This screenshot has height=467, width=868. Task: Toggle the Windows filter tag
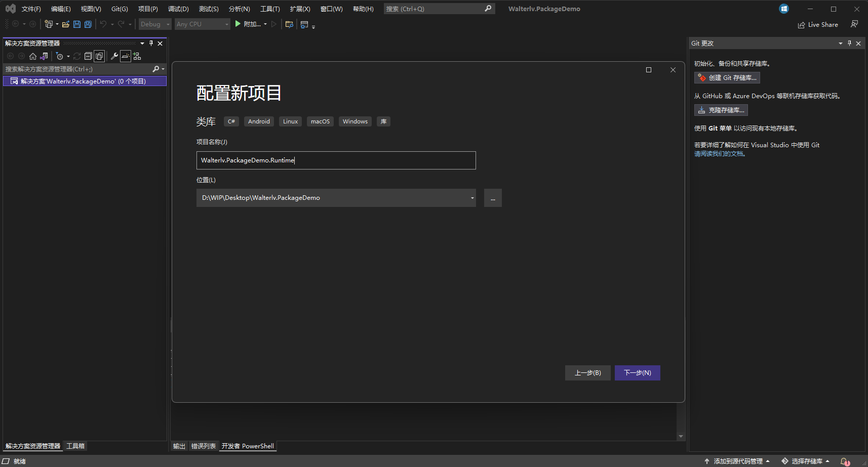[355, 121]
